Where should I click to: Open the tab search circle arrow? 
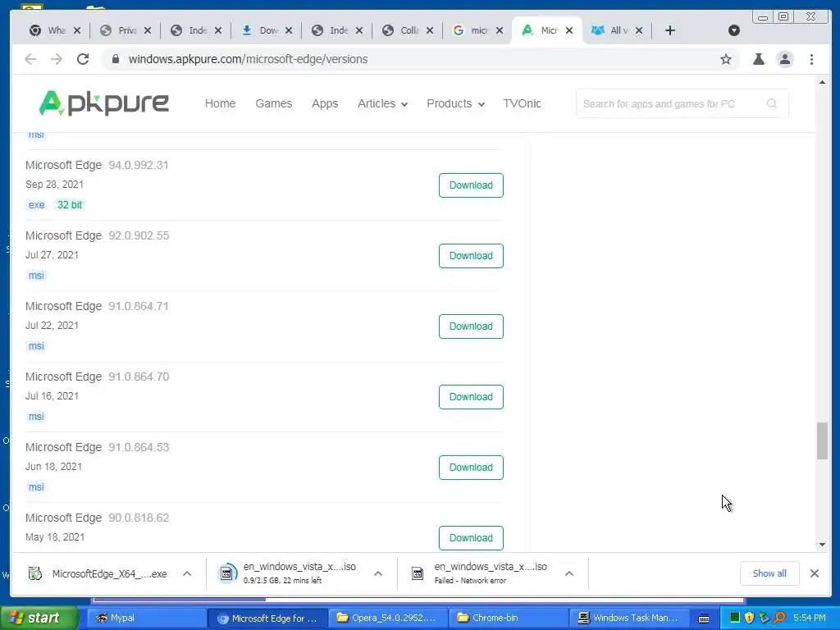734,30
